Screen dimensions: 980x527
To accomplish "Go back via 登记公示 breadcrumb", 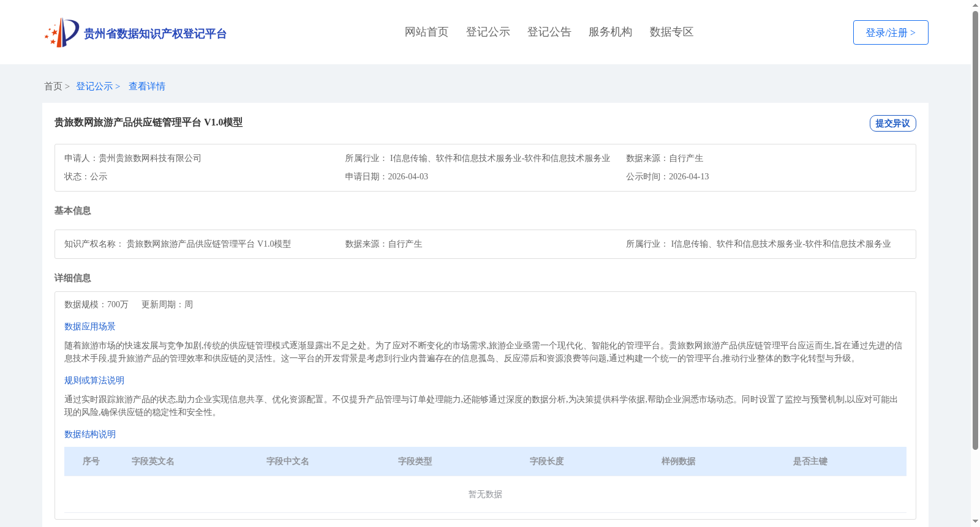I will click(94, 86).
